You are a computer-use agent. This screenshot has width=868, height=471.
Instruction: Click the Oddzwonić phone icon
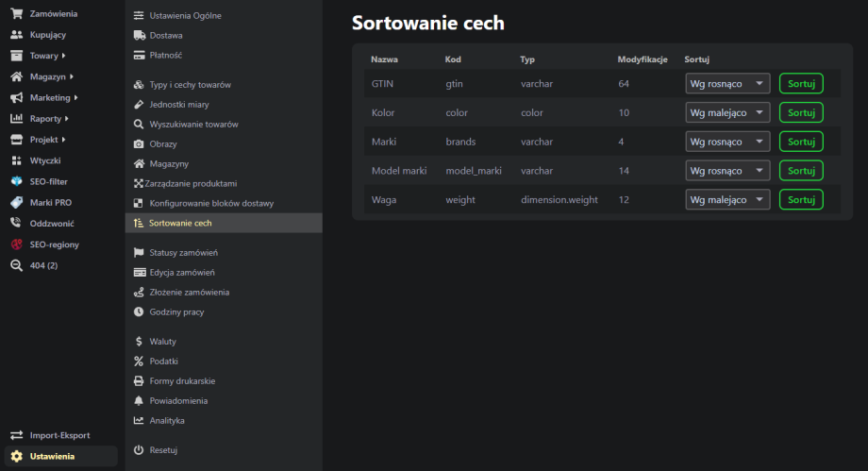[16, 224]
